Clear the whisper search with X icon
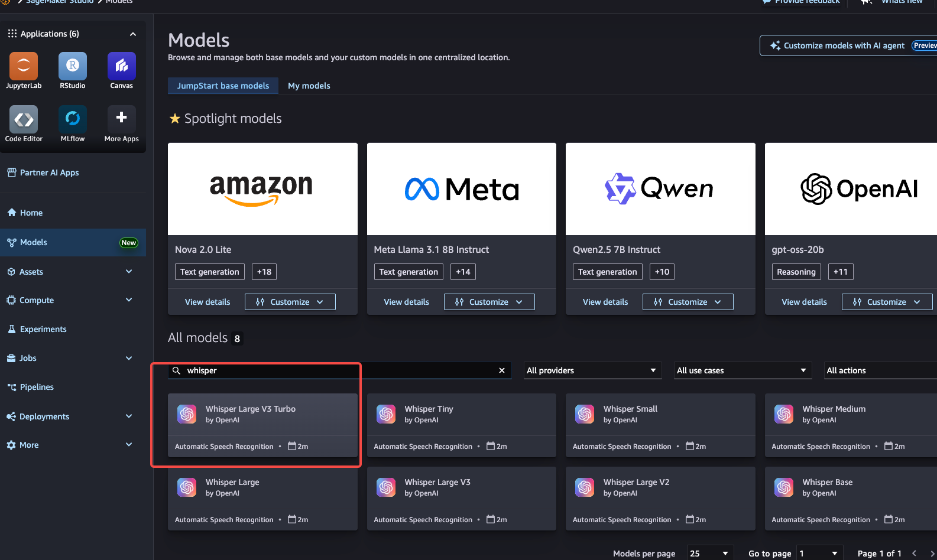Viewport: 937px width, 560px height. (502, 370)
